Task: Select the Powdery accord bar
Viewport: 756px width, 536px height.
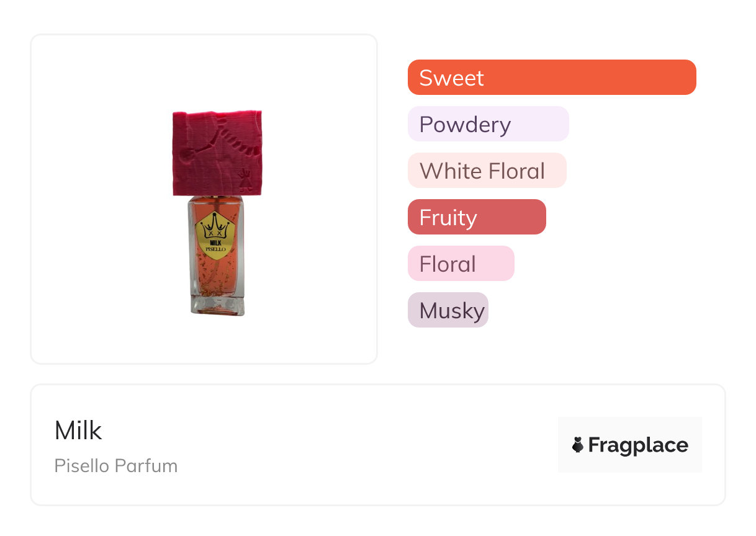Action: point(488,124)
